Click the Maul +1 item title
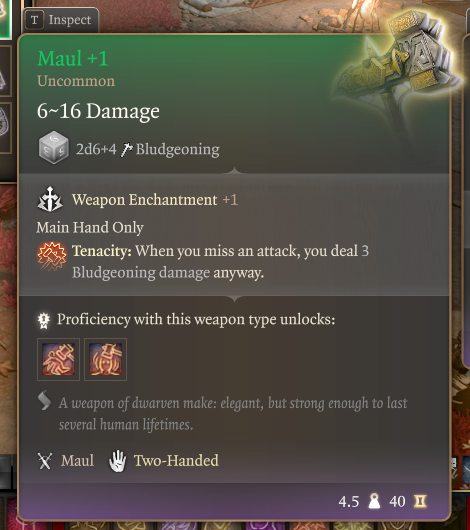Viewport: 470px width, 530px height. (x=73, y=58)
